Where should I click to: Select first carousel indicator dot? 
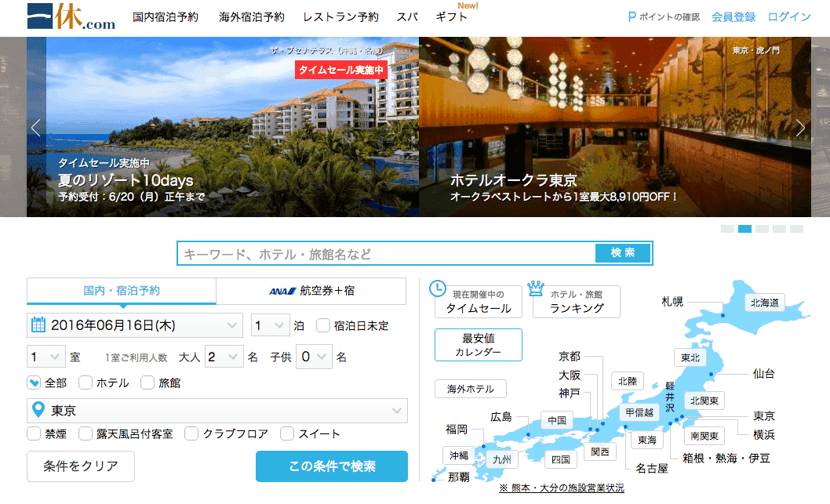(727, 229)
